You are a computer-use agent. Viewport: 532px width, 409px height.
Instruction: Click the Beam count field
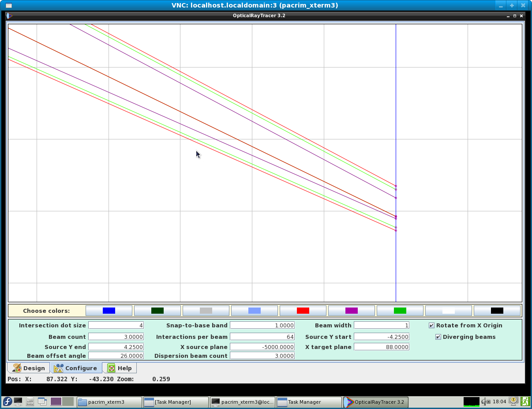(116, 337)
